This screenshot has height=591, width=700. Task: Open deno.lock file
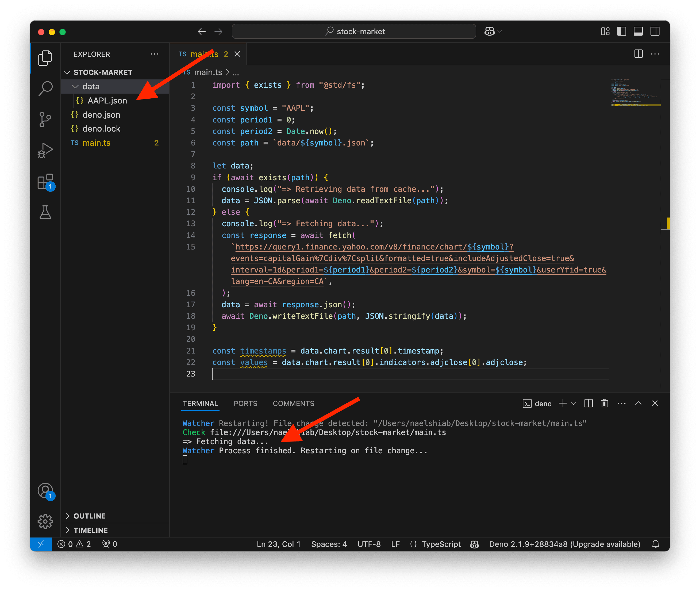click(115, 129)
